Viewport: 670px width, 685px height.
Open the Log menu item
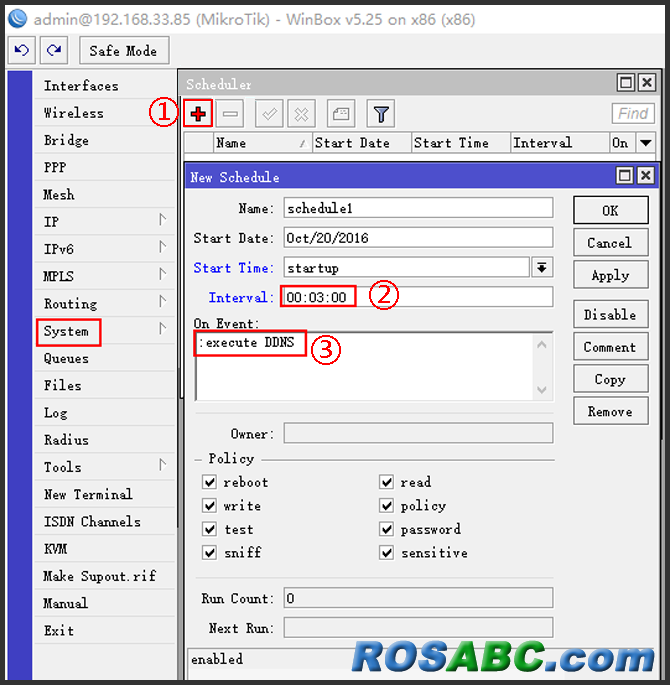[104, 413]
